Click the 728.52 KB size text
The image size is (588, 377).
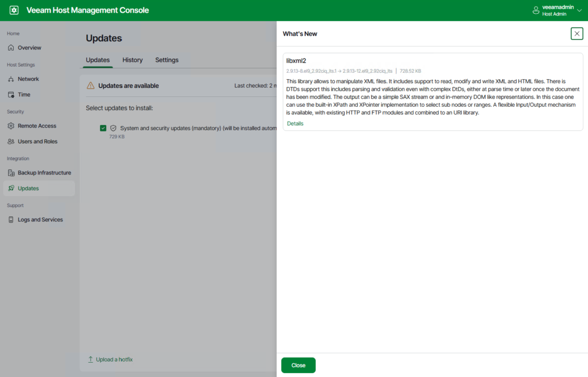tap(410, 71)
